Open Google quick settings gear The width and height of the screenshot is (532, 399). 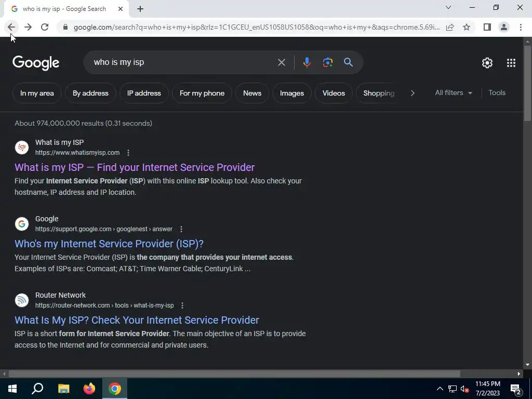click(x=487, y=63)
